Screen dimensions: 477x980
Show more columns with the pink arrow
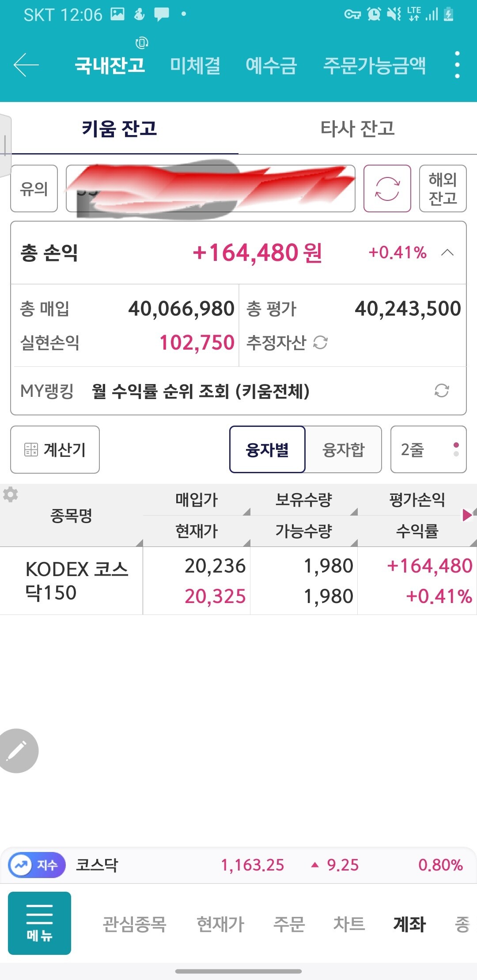467,515
